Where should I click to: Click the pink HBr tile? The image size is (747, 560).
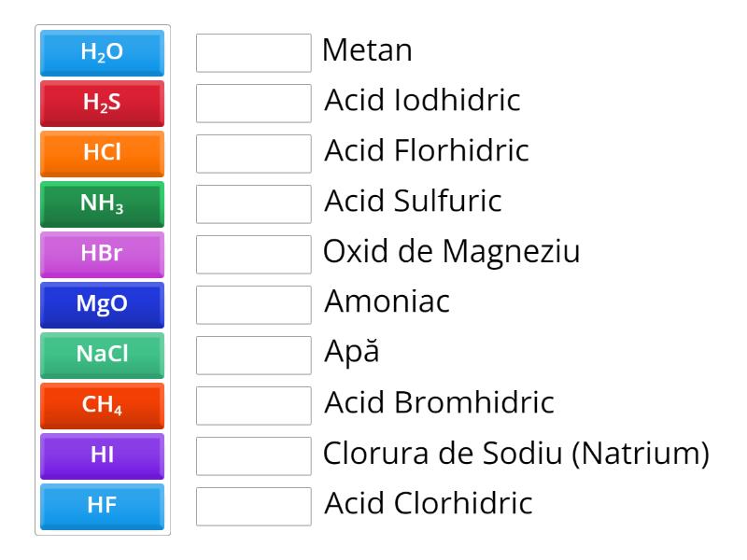click(103, 255)
